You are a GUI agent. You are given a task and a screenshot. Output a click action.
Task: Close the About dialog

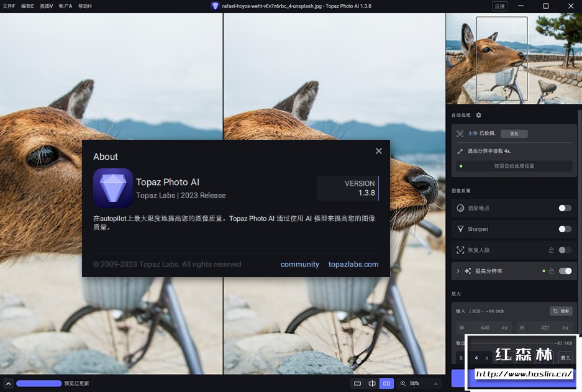point(379,151)
